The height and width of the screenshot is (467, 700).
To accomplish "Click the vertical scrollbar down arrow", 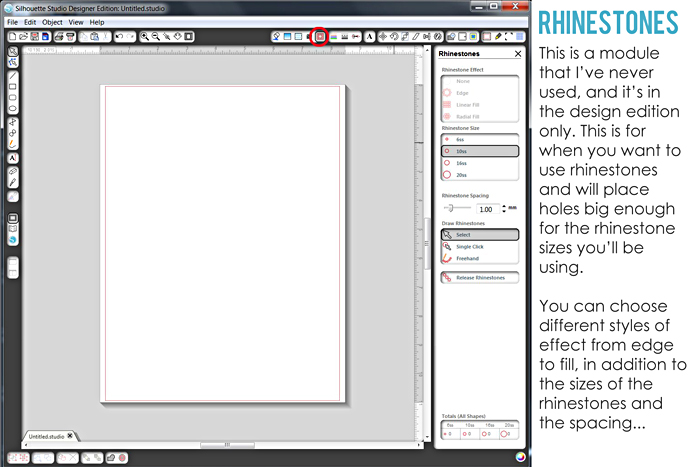I will point(427,437).
